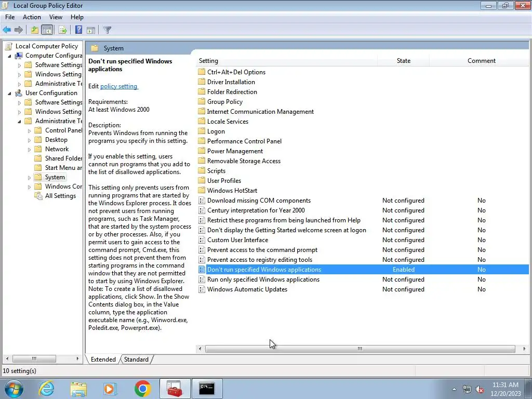Click the taskbar clock showing 11:31 AM
This screenshot has height=399, width=532.
coord(505,389)
